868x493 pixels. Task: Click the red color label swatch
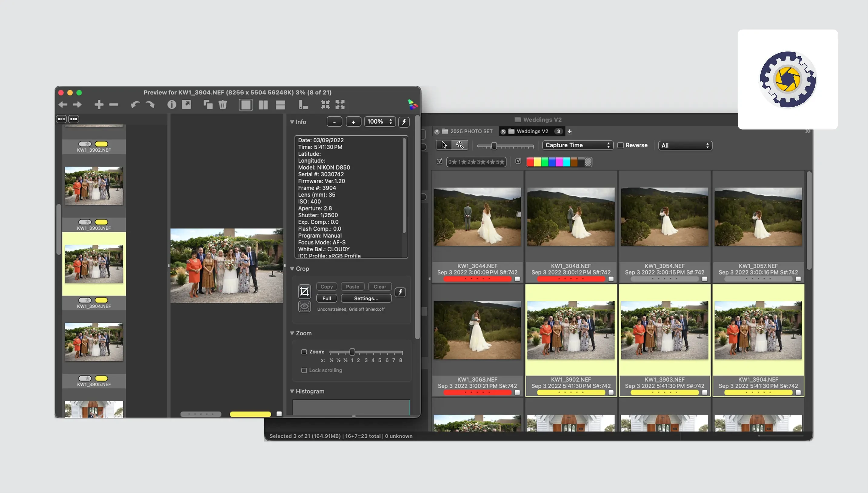pos(530,162)
